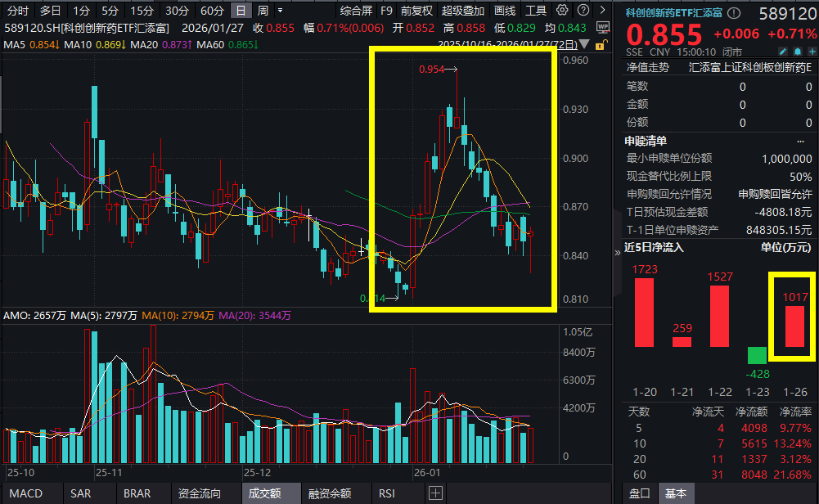This screenshot has width=819, height=504.
Task: Open the tool settings gear icon
Action: tap(562, 10)
